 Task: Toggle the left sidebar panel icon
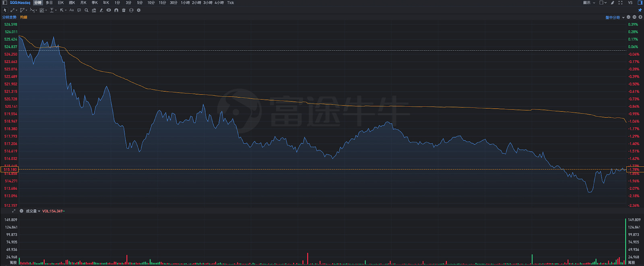4,2
